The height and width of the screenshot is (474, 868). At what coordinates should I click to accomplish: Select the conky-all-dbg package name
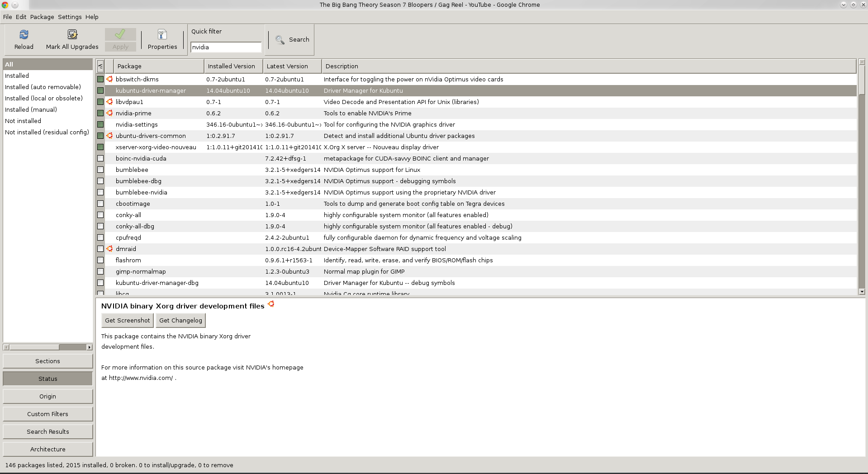[x=135, y=226]
